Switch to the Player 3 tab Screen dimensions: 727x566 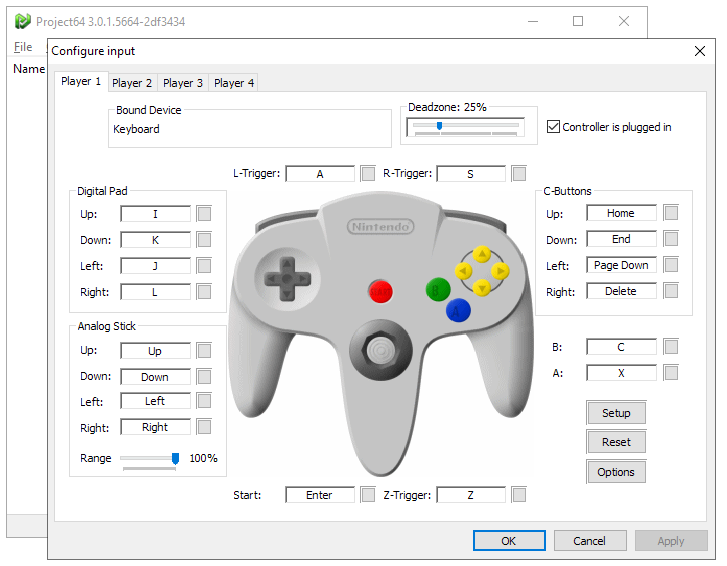coord(183,83)
